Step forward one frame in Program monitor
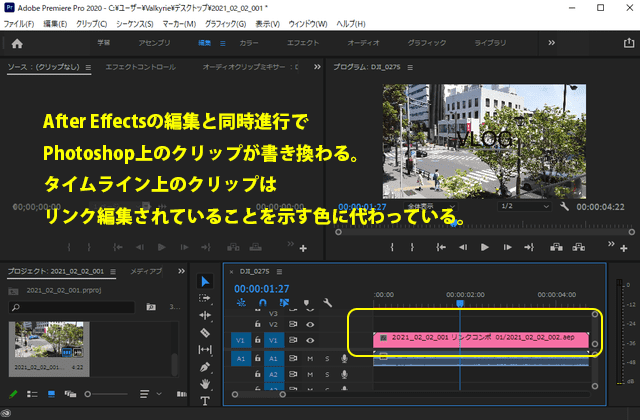Image resolution: width=640 pixels, height=420 pixels. point(507,247)
